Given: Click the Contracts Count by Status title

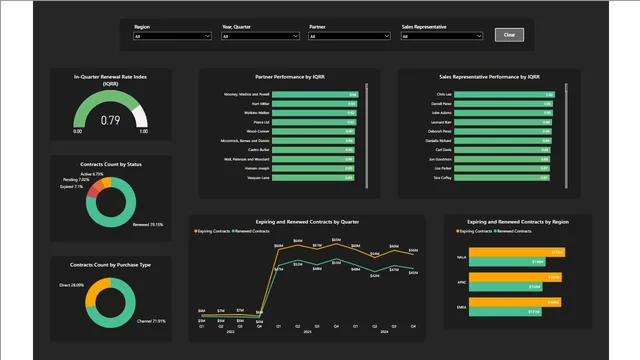Looking at the screenshot, I should click(x=111, y=164).
